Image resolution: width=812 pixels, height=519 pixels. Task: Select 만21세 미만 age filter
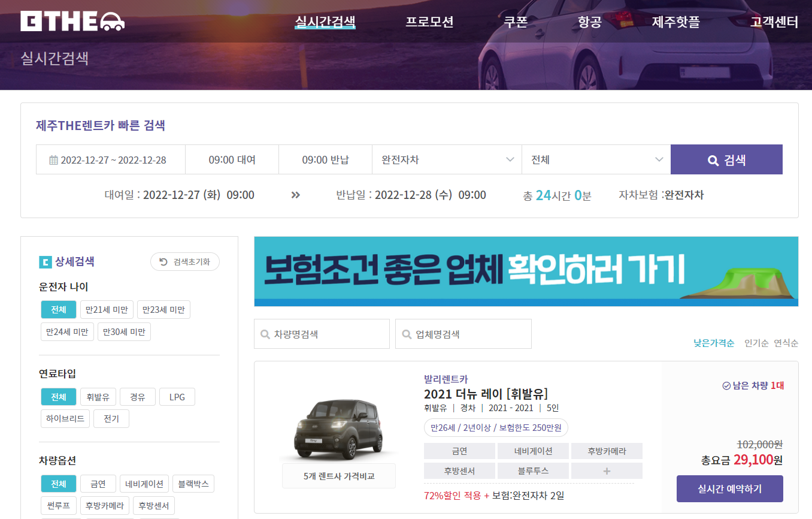click(107, 310)
